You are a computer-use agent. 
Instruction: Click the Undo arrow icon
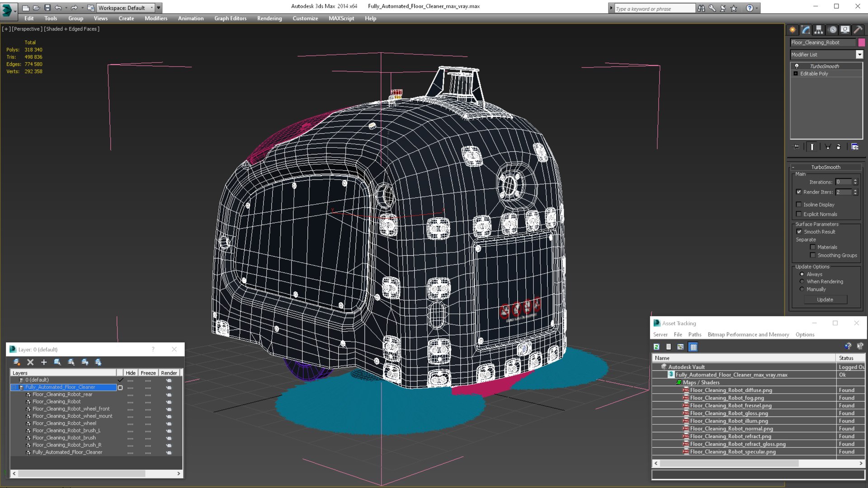[58, 8]
